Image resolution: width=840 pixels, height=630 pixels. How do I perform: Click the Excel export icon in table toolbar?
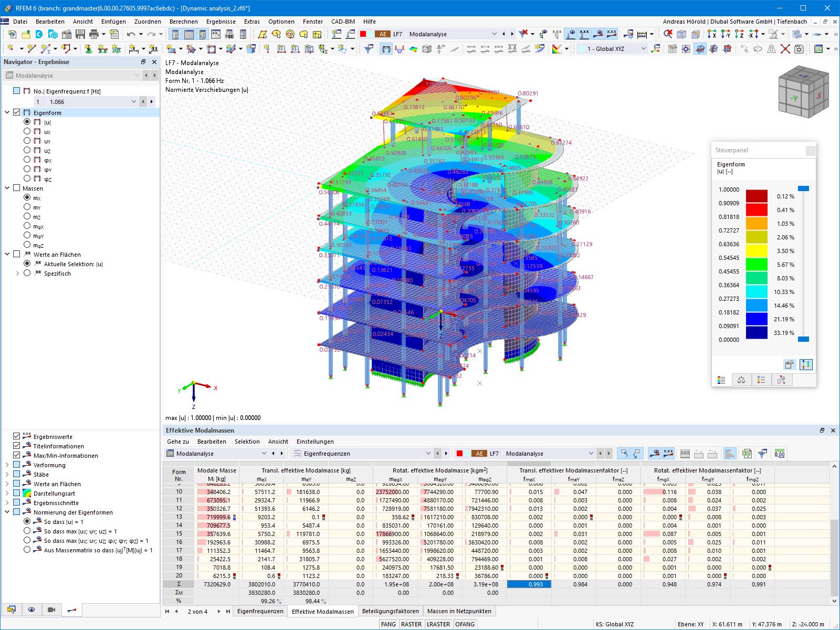pos(747,454)
